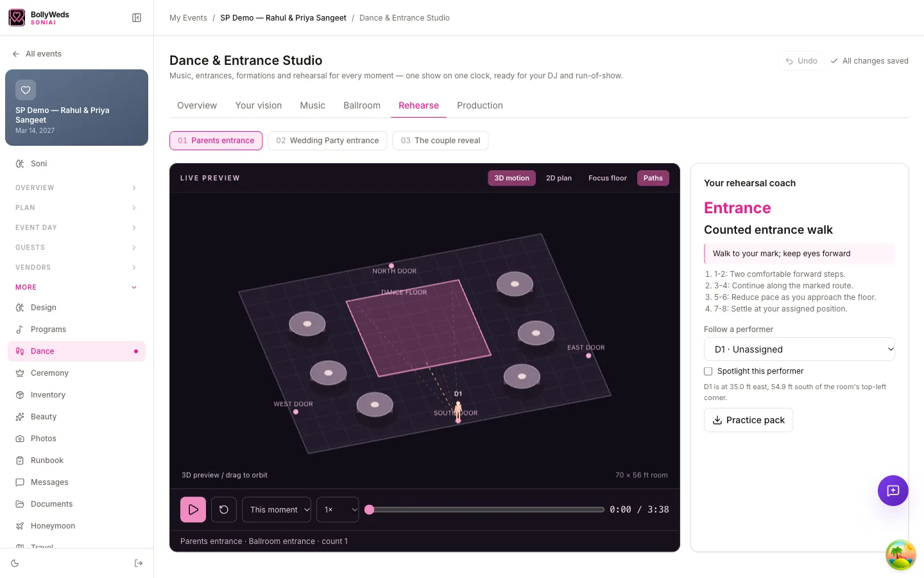This screenshot has height=578, width=924.
Task: Open Programs music note item
Action: (76, 329)
